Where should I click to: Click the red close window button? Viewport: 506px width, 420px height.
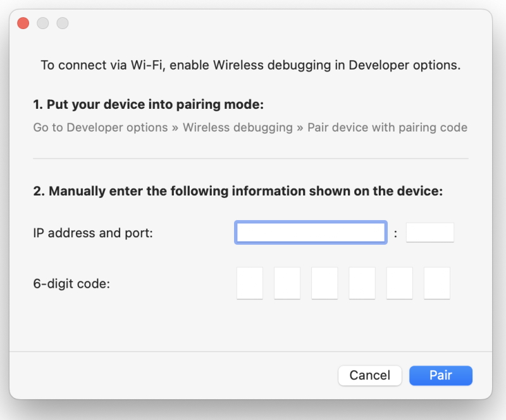point(23,23)
